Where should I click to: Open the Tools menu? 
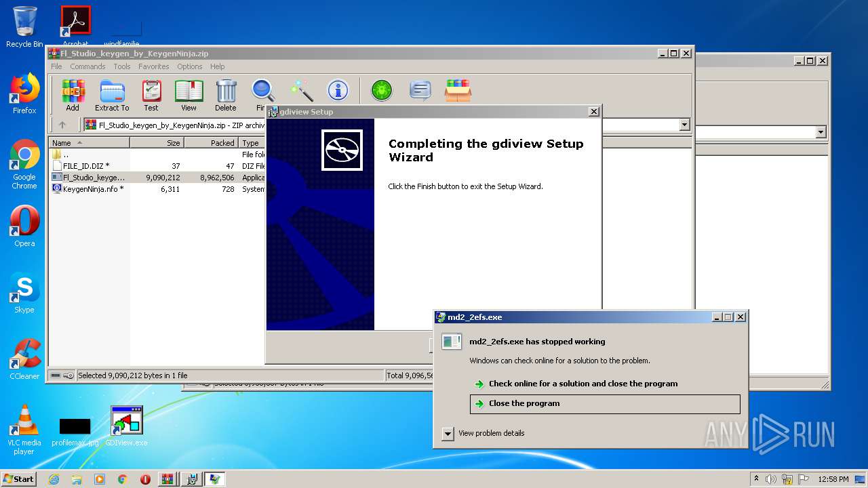click(x=122, y=66)
